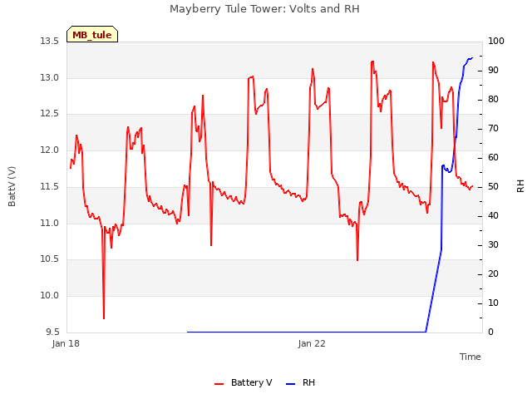
Task: Toggle Battery V series in legend
Action: [x=244, y=382]
